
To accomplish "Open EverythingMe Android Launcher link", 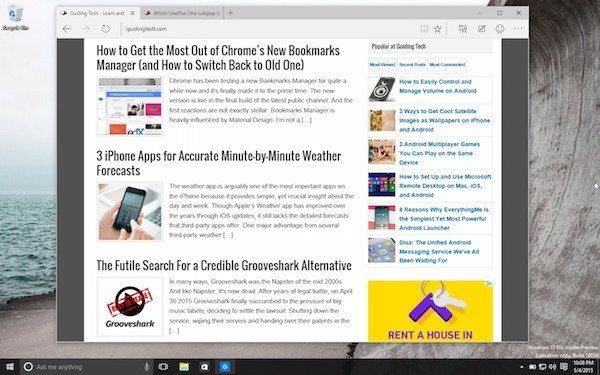I will coord(444,218).
